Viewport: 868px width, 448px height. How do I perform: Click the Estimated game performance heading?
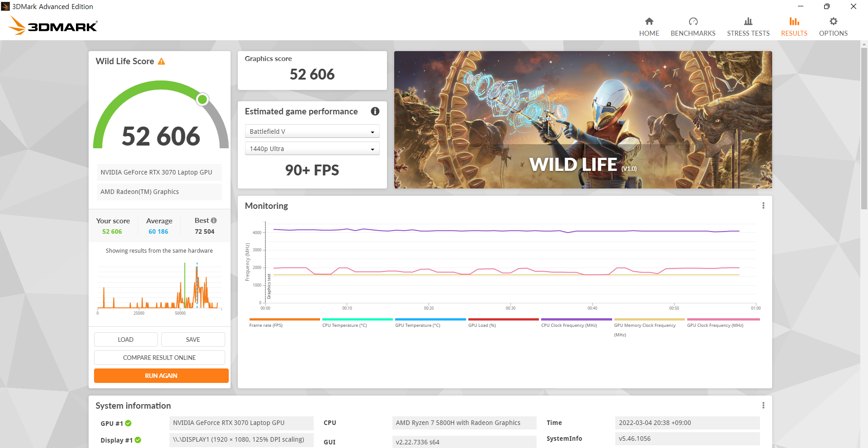point(301,112)
